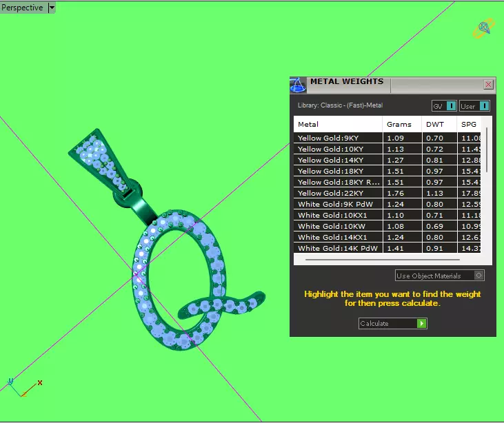The width and height of the screenshot is (504, 423).
Task: Select the White Gold:9K PdW row
Action: [387, 205]
